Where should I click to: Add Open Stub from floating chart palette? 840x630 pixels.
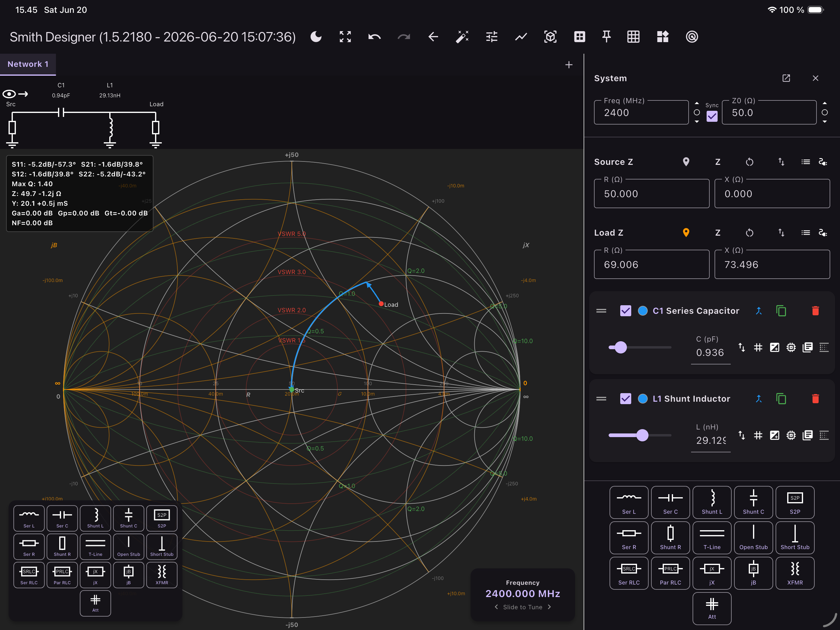click(x=129, y=546)
